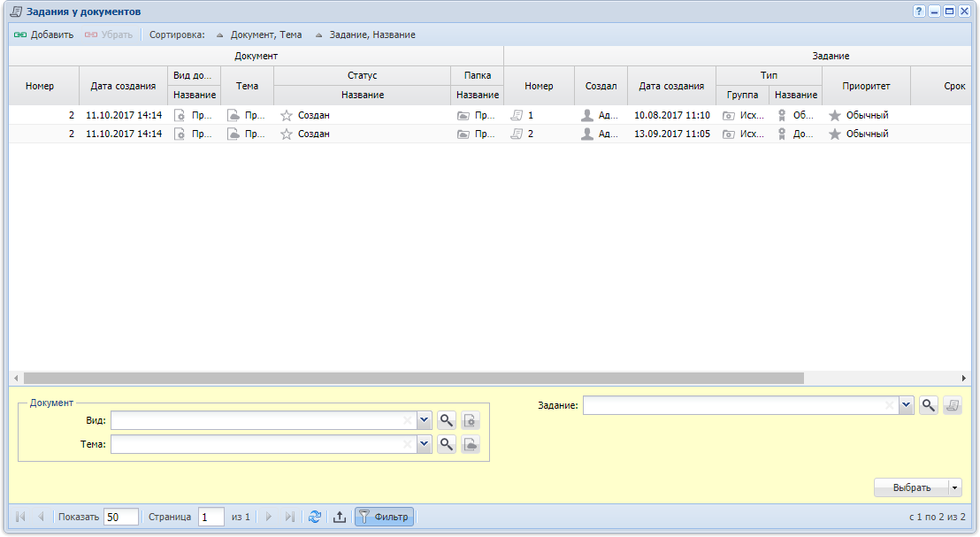The height and width of the screenshot is (537, 980).
Task: Click task scroll icon beside number 1
Action: pyautogui.click(x=517, y=115)
